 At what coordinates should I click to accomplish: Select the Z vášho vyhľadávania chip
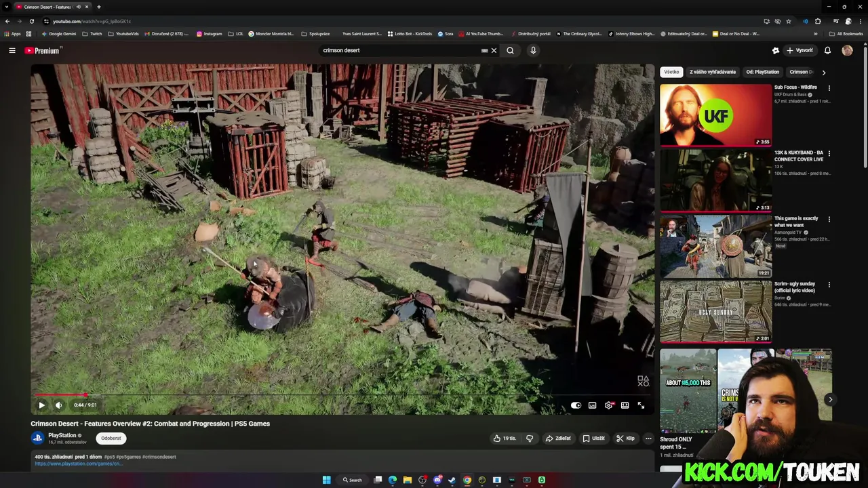(x=713, y=72)
